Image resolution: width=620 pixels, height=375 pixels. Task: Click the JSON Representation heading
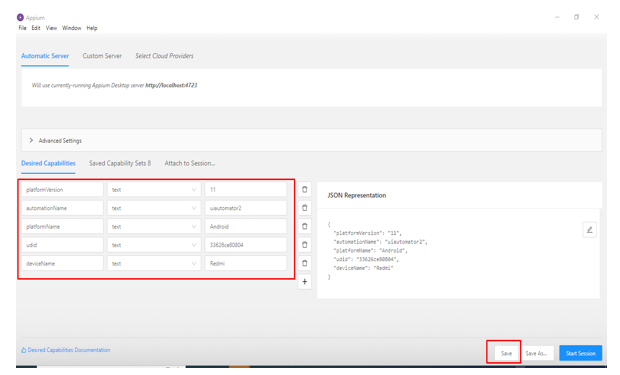coord(357,195)
